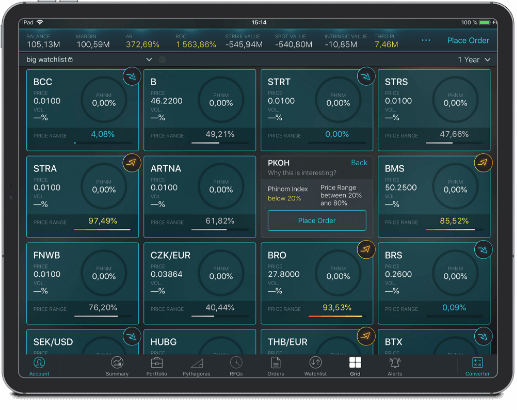This screenshot has height=410, width=517.
Task: Open the B instrument card
Action: [199, 110]
